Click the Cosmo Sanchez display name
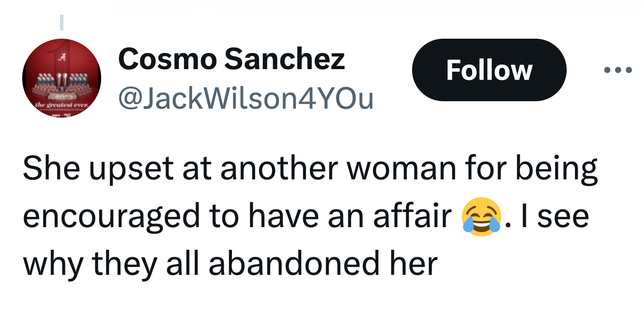Viewport: 644px width, 316px height. pos(232,59)
